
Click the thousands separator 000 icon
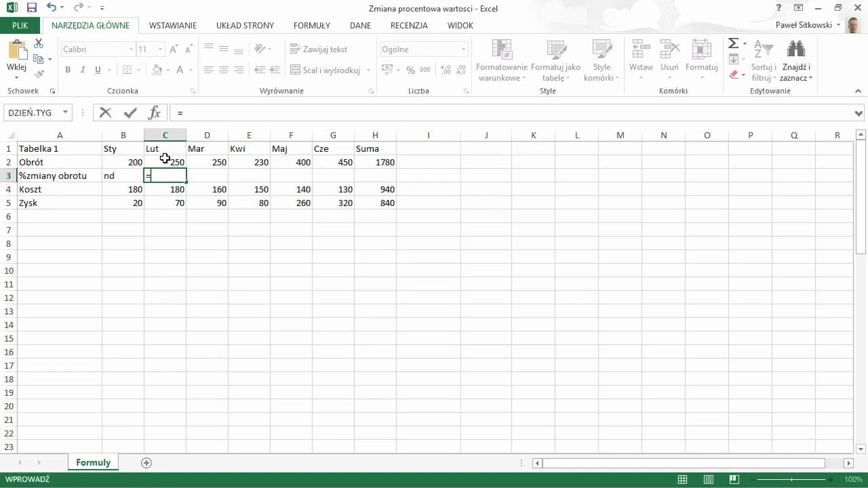click(425, 70)
